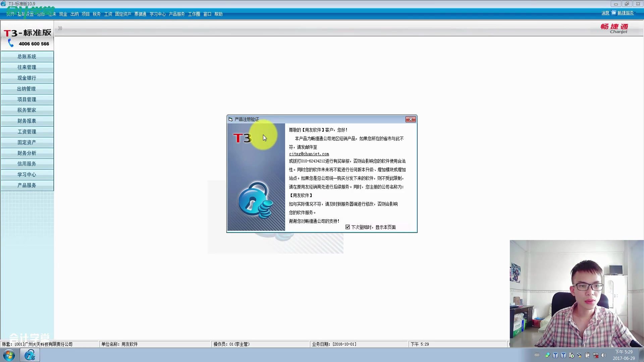Open the 现金 menu
This screenshot has height=362, width=644.
tap(63, 14)
